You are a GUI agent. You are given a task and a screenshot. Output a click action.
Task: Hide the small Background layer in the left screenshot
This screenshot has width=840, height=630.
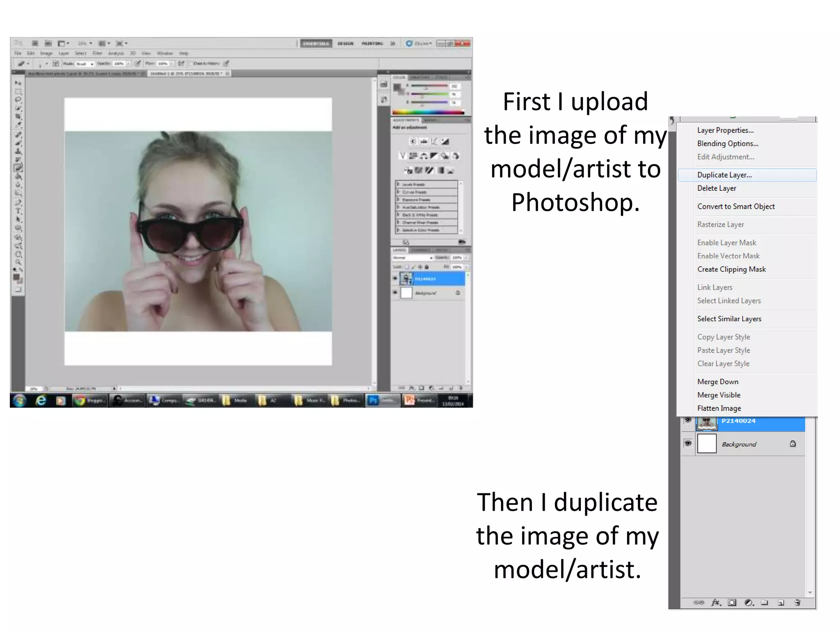point(395,292)
